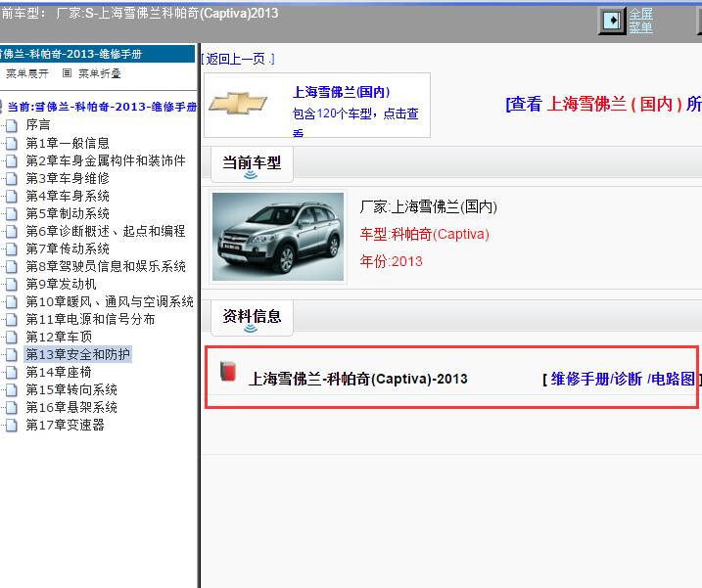702x588 pixels.
Task: Open 第10章暖风、通风与空调系统
Action: 110,301
